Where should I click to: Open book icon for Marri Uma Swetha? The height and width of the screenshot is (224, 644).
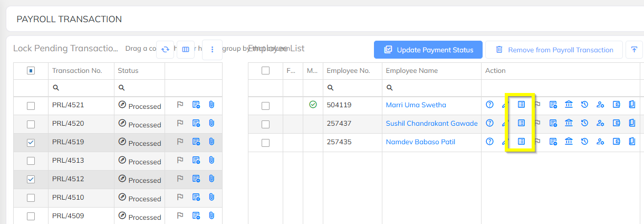(632, 105)
